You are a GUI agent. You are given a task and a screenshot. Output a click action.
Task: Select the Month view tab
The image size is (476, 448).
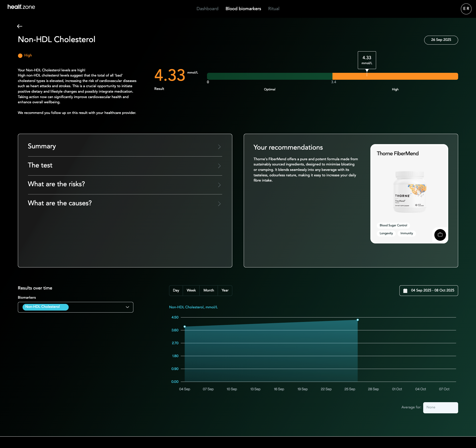tap(208, 290)
